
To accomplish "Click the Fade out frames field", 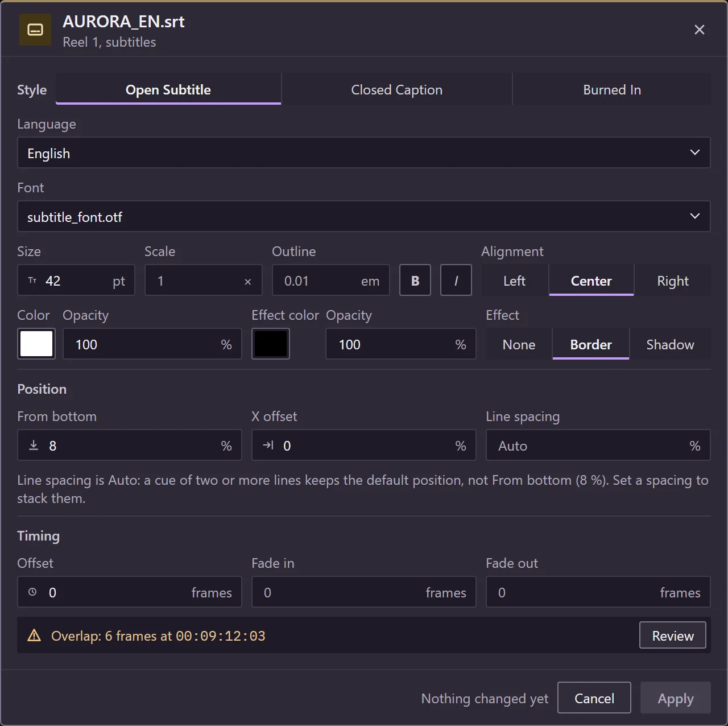I will 598,592.
